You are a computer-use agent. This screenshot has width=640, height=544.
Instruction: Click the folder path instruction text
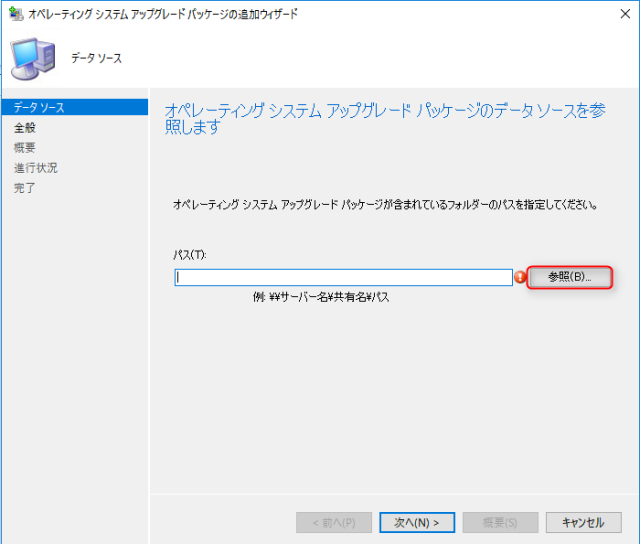pyautogui.click(x=385, y=205)
